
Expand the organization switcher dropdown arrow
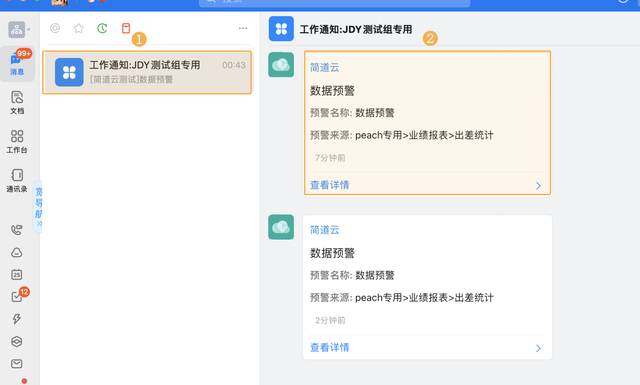29,30
